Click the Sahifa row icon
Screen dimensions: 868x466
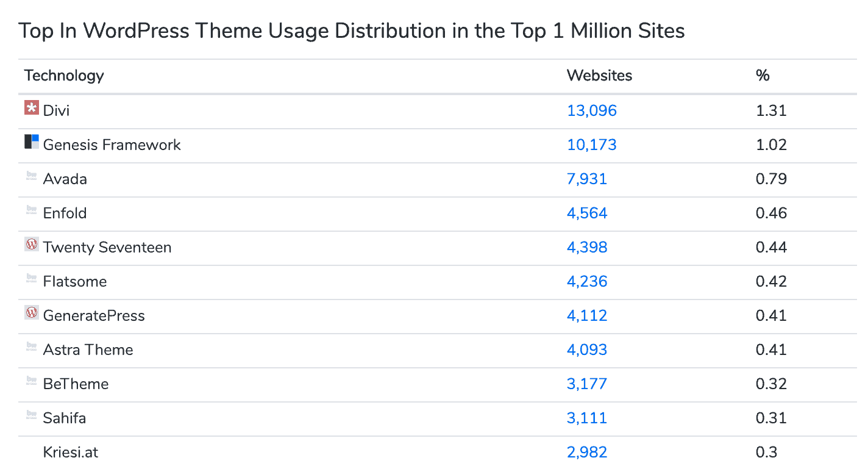pyautogui.click(x=32, y=415)
